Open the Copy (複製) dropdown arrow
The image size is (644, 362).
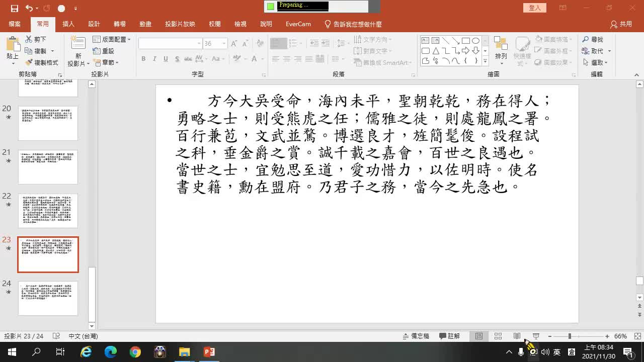(x=52, y=51)
